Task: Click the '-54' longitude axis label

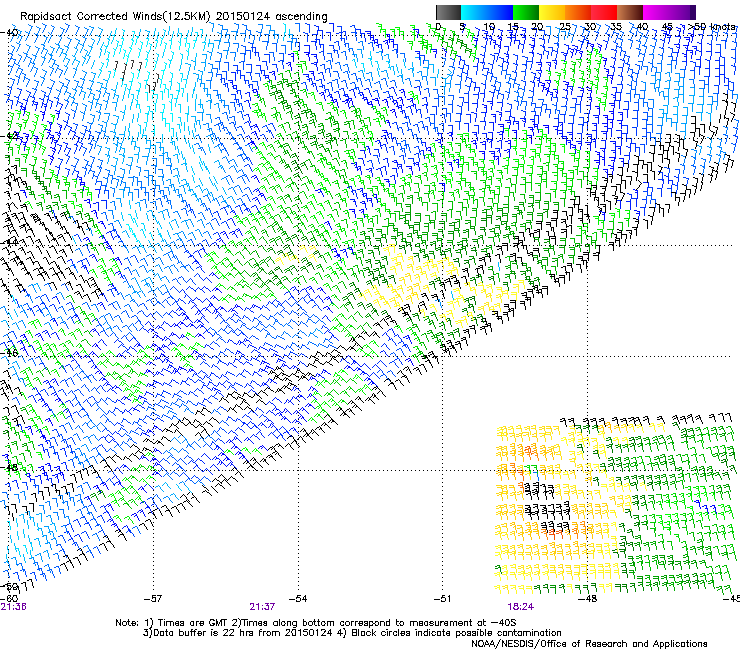Action: click(x=298, y=599)
